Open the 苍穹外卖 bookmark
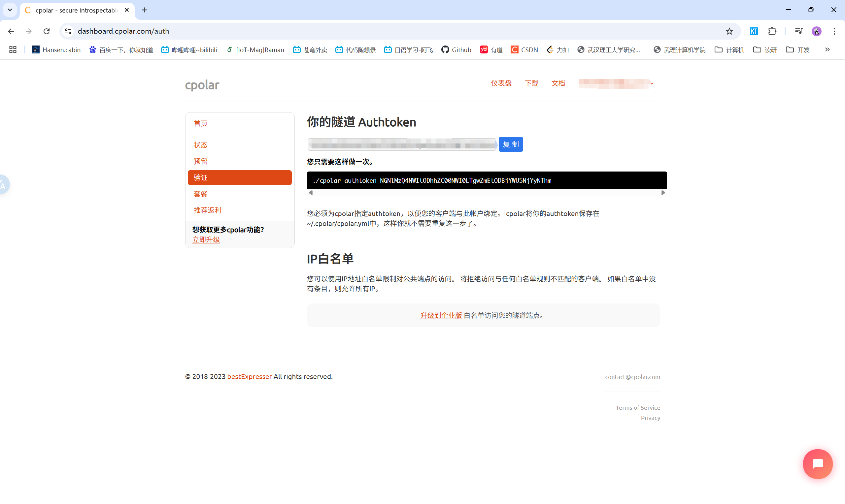845x504 pixels. (310, 49)
